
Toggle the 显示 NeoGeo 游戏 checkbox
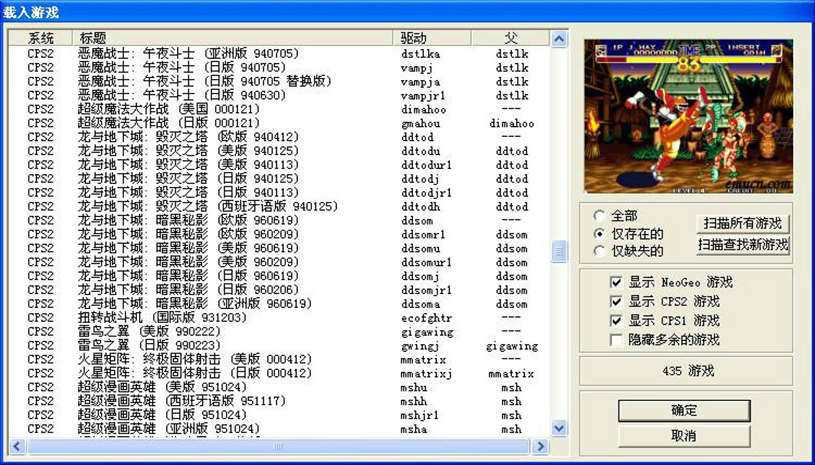(617, 283)
